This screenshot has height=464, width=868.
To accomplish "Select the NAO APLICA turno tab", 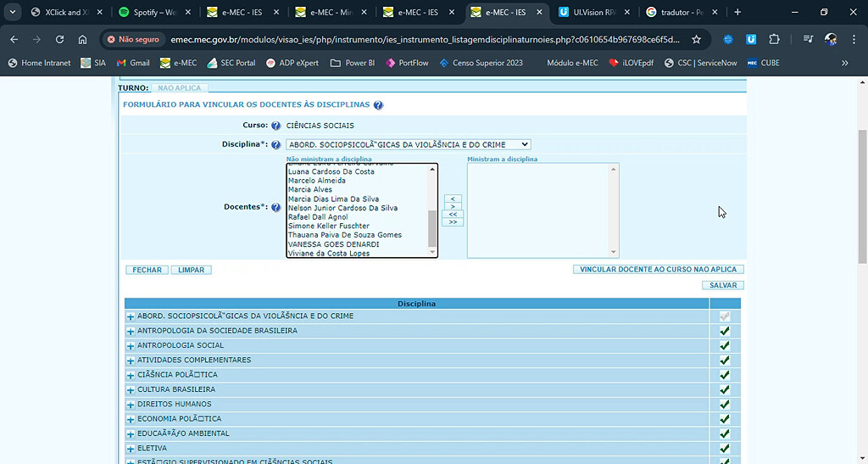I will pyautogui.click(x=180, y=88).
